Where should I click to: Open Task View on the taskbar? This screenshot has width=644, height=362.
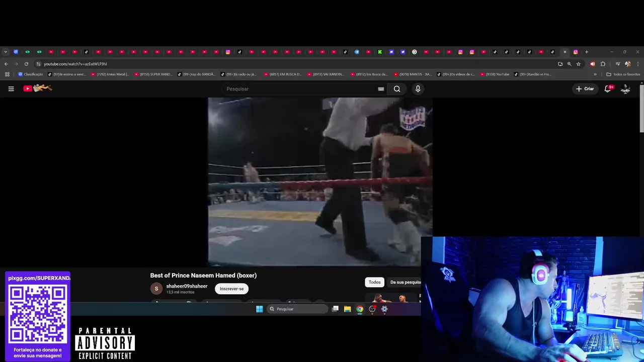[335, 309]
